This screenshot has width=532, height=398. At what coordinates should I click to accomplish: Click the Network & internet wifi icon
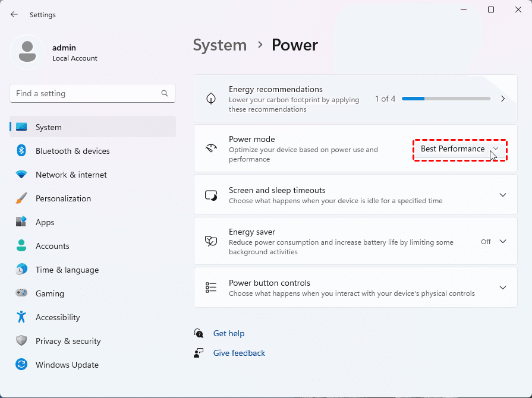pyautogui.click(x=21, y=175)
